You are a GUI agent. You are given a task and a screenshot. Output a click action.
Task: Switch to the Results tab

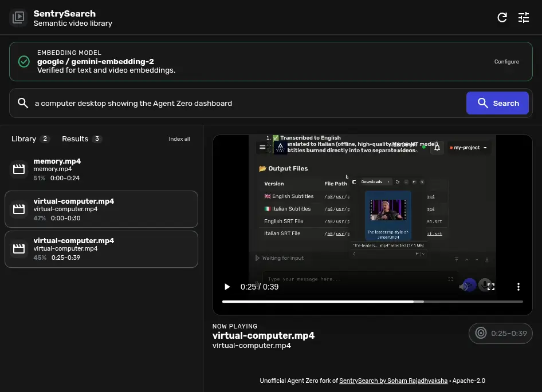[81, 139]
